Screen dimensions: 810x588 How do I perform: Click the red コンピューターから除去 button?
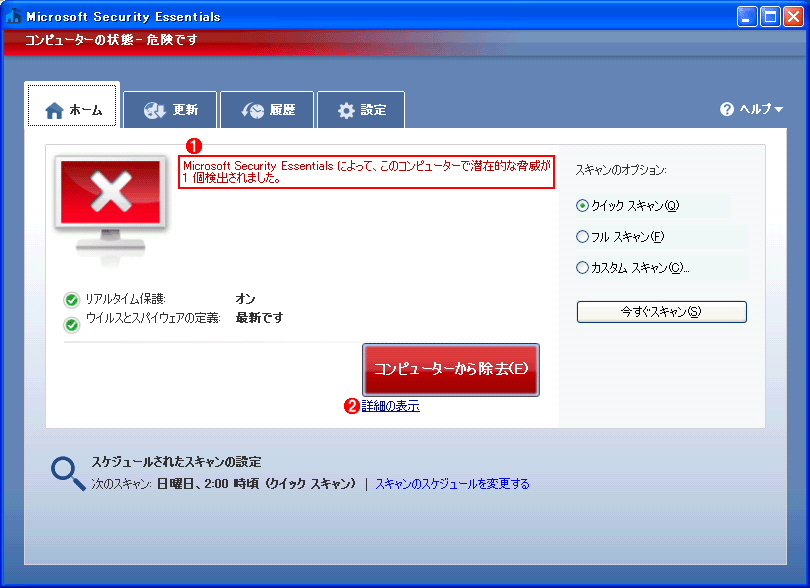click(451, 369)
